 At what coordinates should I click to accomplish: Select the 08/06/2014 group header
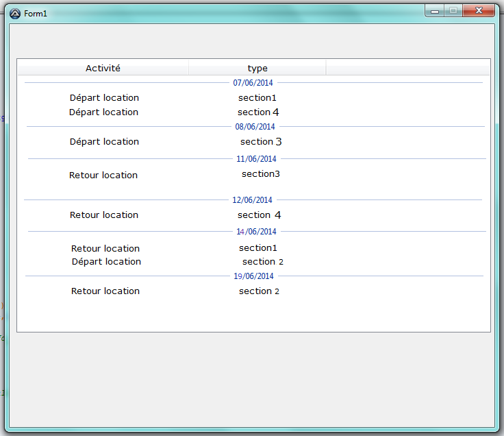tap(255, 127)
